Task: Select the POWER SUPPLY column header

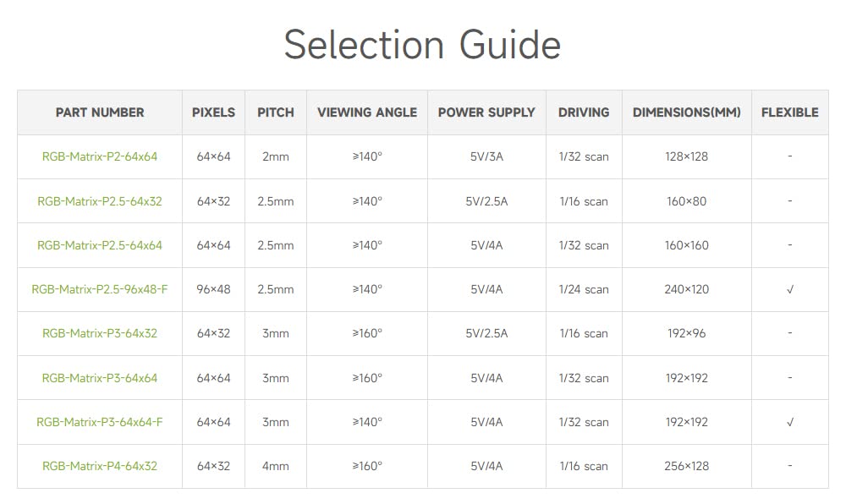Action: (x=486, y=112)
